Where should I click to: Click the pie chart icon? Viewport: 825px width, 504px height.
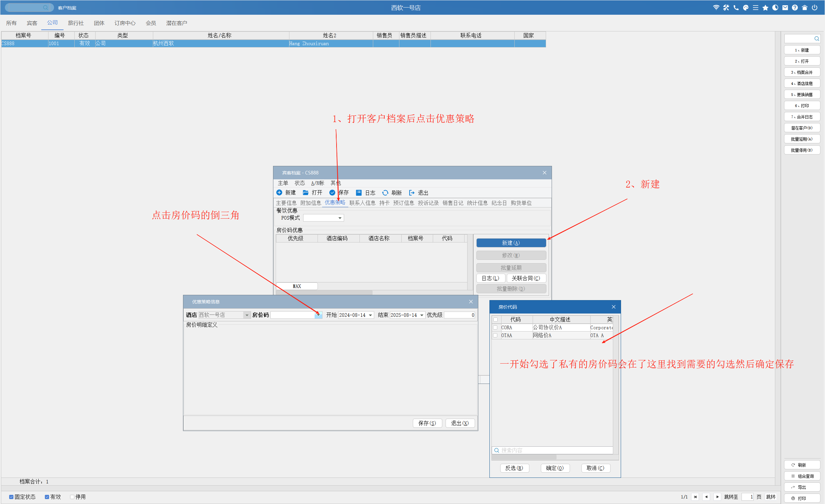(775, 7)
